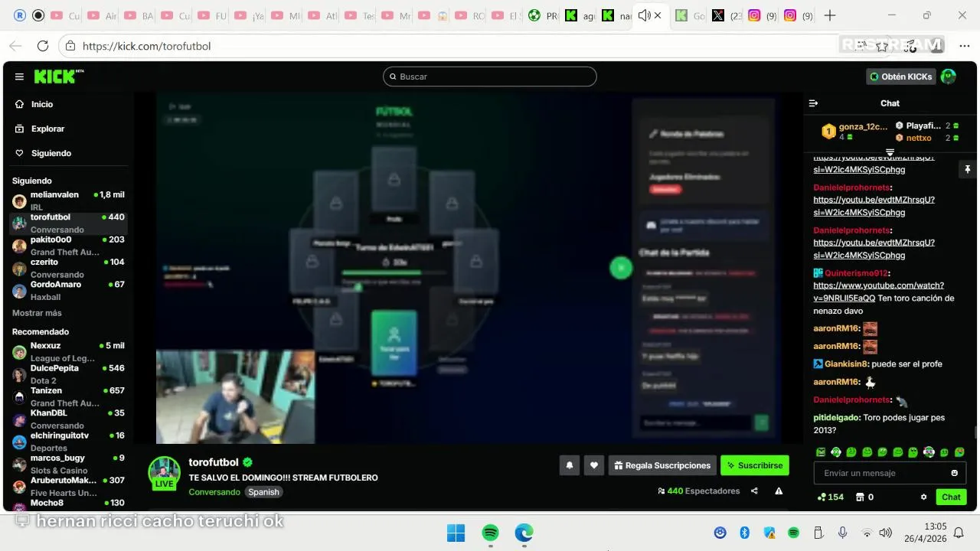Open melianvalen channel in Siguiendo list
The image size is (980, 551).
(68, 201)
